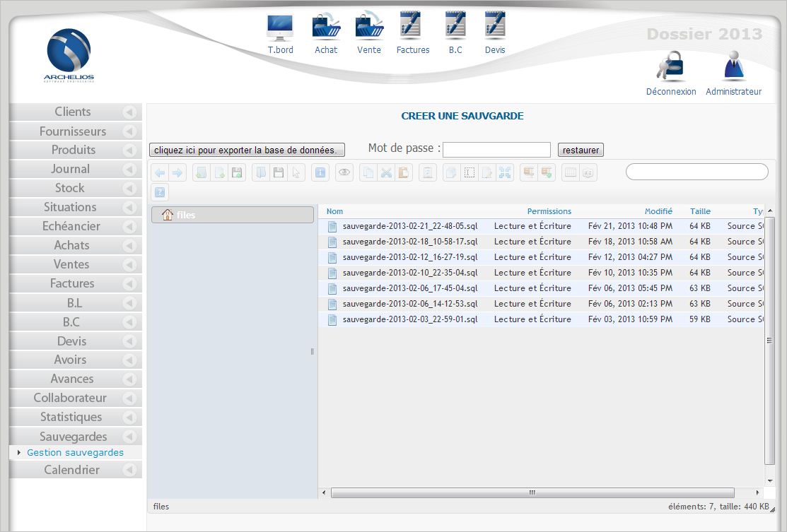Open the Gestion sauvegardes link
This screenshot has width=787, height=532.
[75, 453]
